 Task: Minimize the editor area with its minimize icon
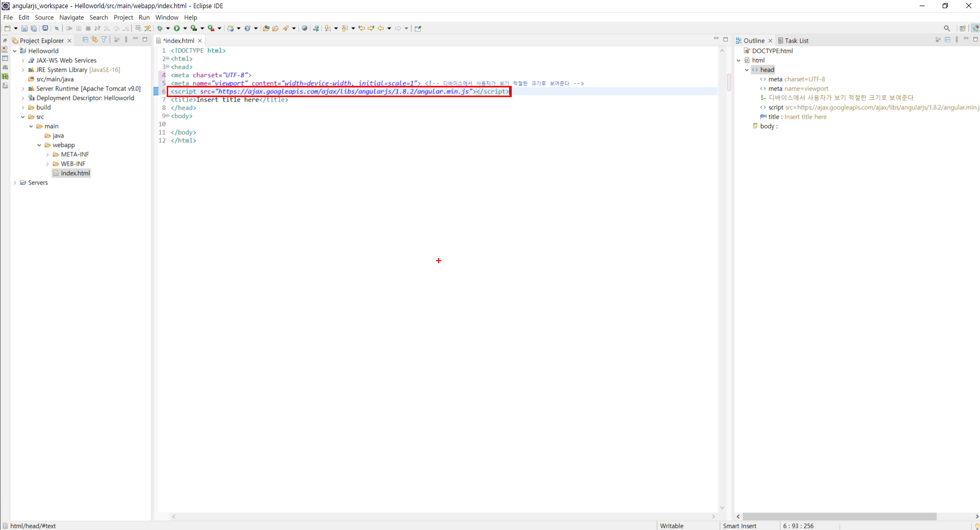pos(716,39)
